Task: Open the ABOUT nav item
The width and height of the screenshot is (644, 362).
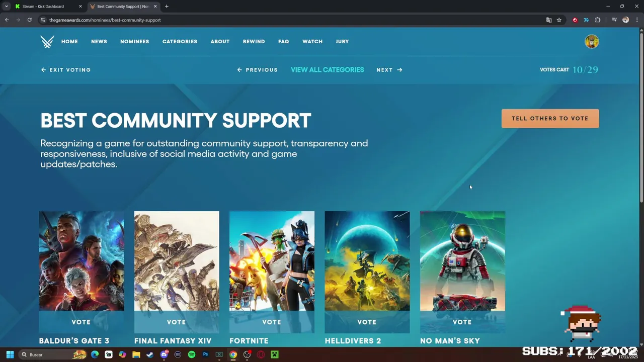Action: tap(220, 42)
